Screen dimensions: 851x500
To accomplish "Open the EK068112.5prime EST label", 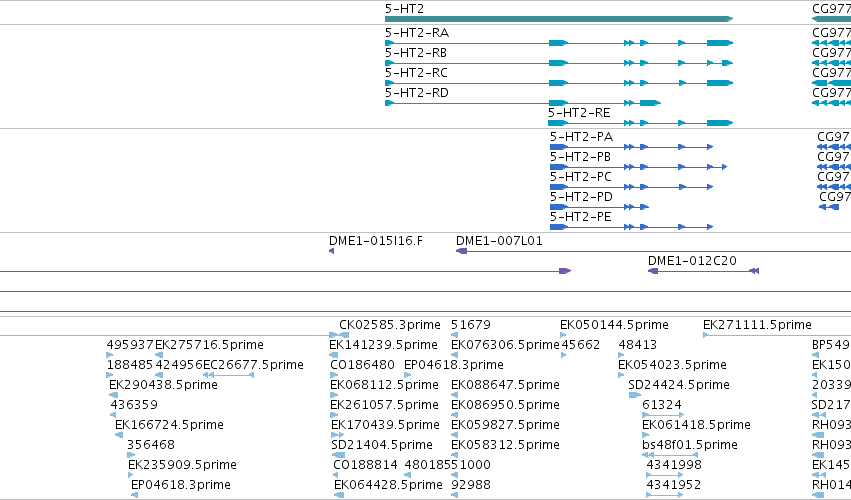I will tap(384, 385).
